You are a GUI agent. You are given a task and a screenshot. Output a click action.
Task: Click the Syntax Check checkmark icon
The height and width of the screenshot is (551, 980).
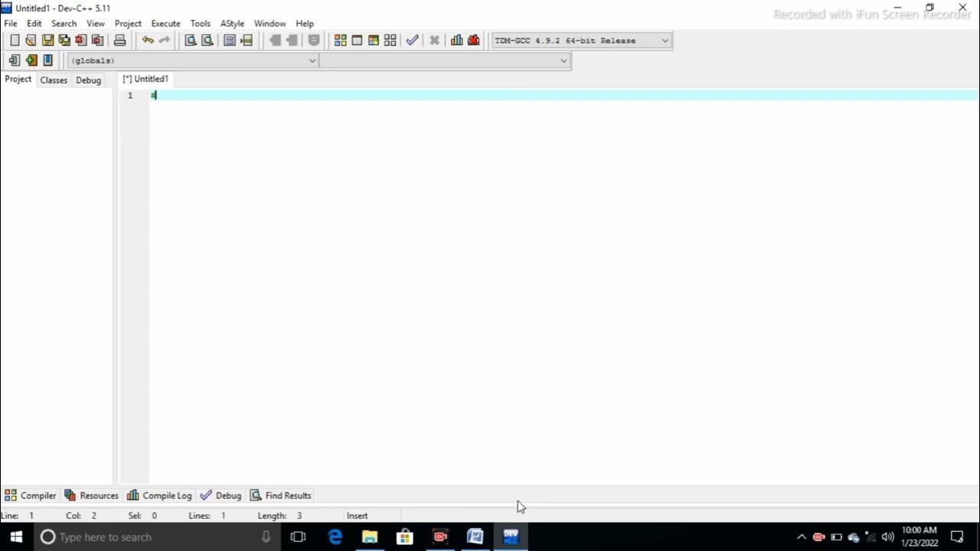[x=413, y=41]
